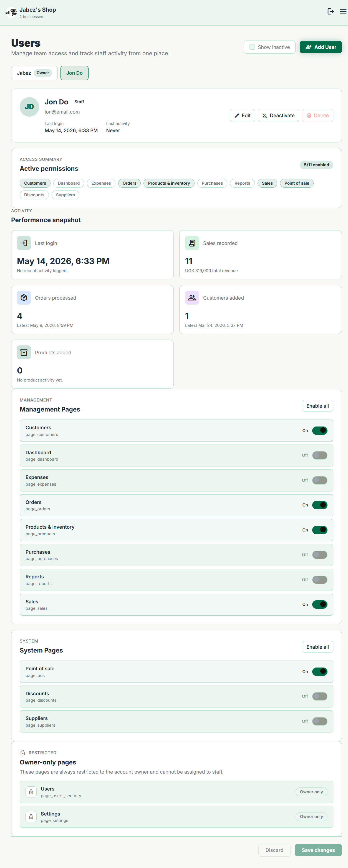Image resolution: width=348 pixels, height=868 pixels.
Task: Click the Suppliers permission chip
Action: pyautogui.click(x=65, y=195)
